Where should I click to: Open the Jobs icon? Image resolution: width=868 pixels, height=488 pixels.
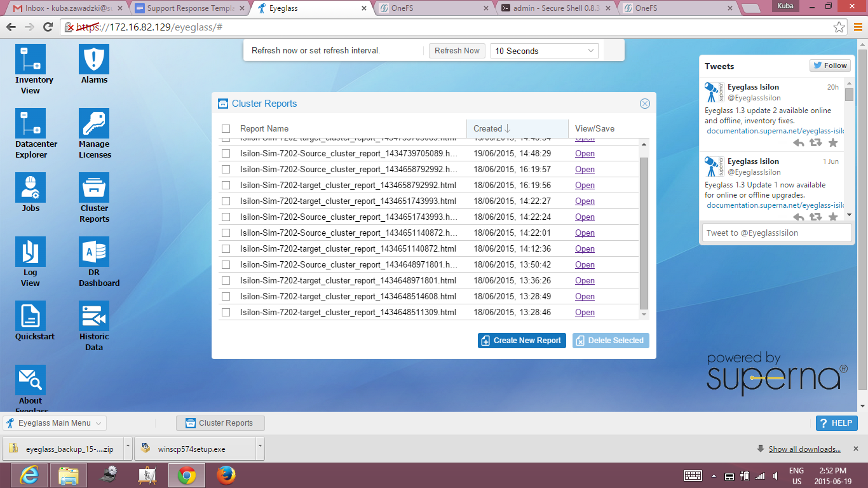(x=31, y=187)
